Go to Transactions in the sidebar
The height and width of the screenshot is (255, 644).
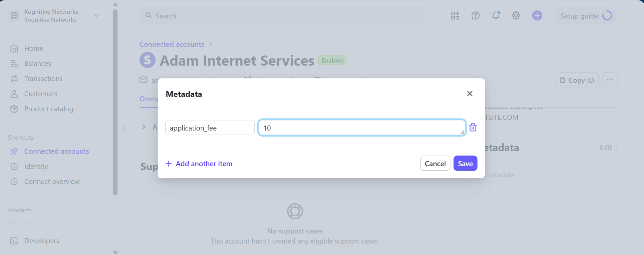click(x=43, y=79)
